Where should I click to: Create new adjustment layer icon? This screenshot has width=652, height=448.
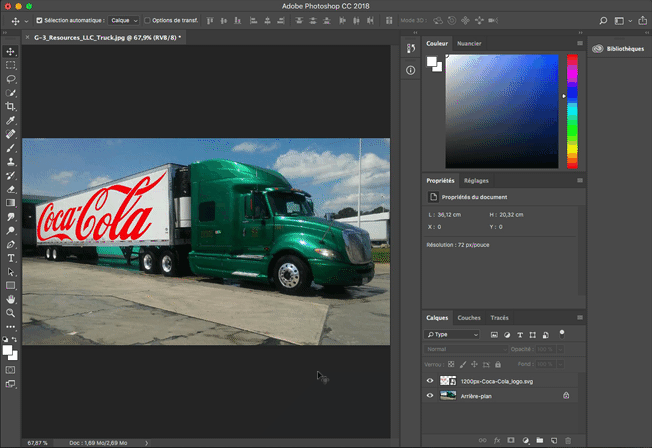pyautogui.click(x=526, y=440)
